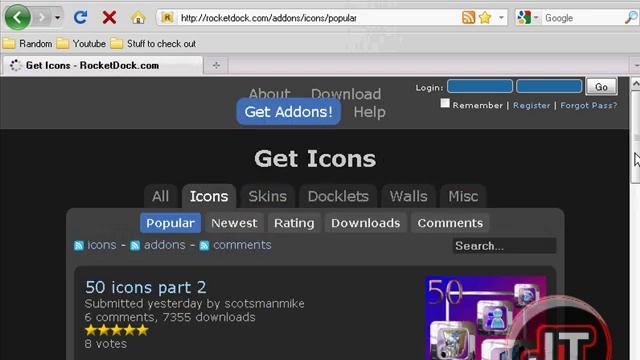The width and height of the screenshot is (640, 360).
Task: Sort by Popular
Action: pyautogui.click(x=170, y=223)
